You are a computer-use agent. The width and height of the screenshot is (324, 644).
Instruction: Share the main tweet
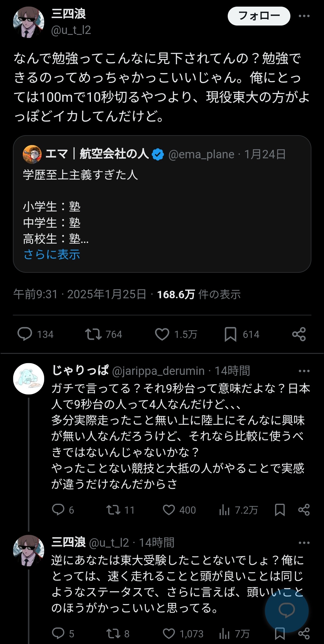tap(299, 334)
